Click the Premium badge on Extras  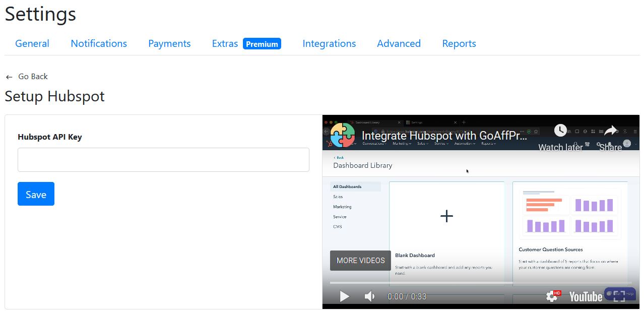(262, 44)
